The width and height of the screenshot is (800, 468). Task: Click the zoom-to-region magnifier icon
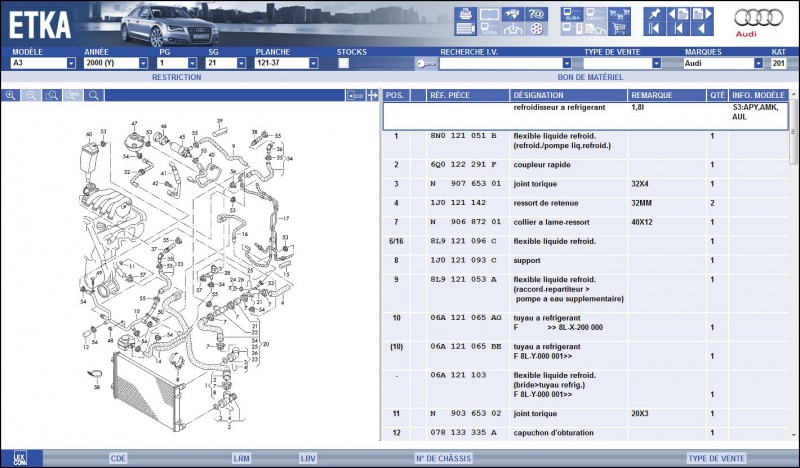pyautogui.click(x=52, y=95)
